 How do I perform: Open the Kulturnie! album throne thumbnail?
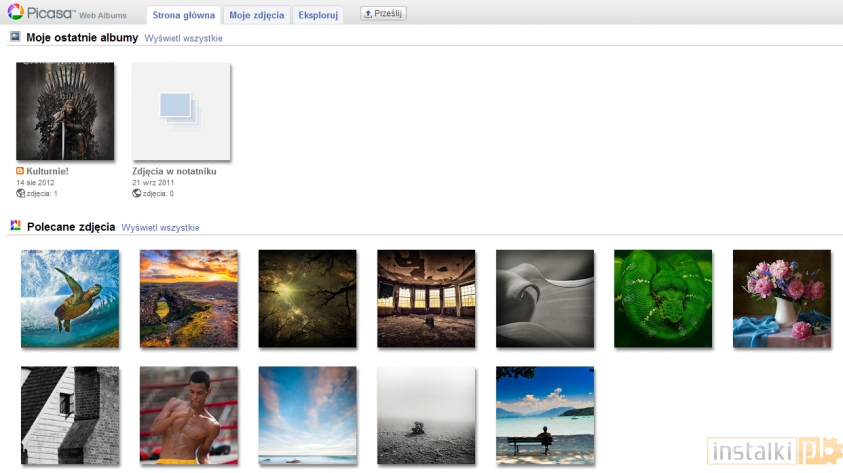(65, 111)
